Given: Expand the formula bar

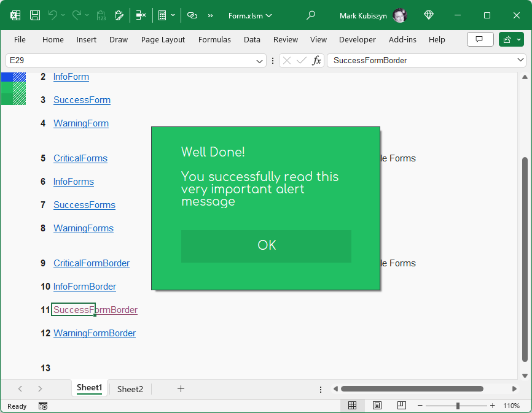Looking at the screenshot, I should point(521,60).
